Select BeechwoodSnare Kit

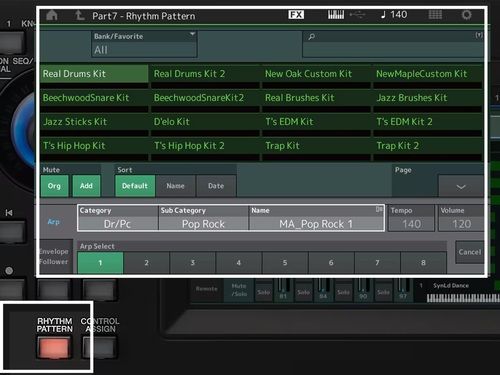94,98
